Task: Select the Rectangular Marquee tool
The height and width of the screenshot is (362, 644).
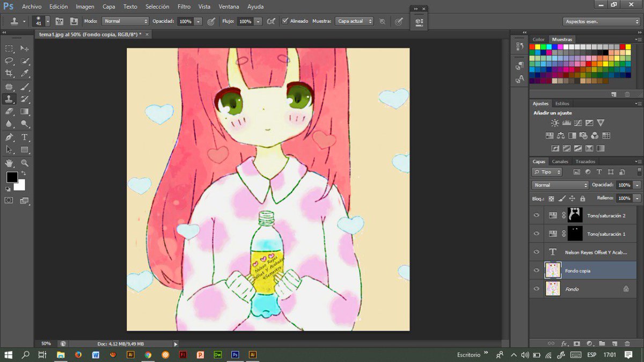Action: [9, 48]
